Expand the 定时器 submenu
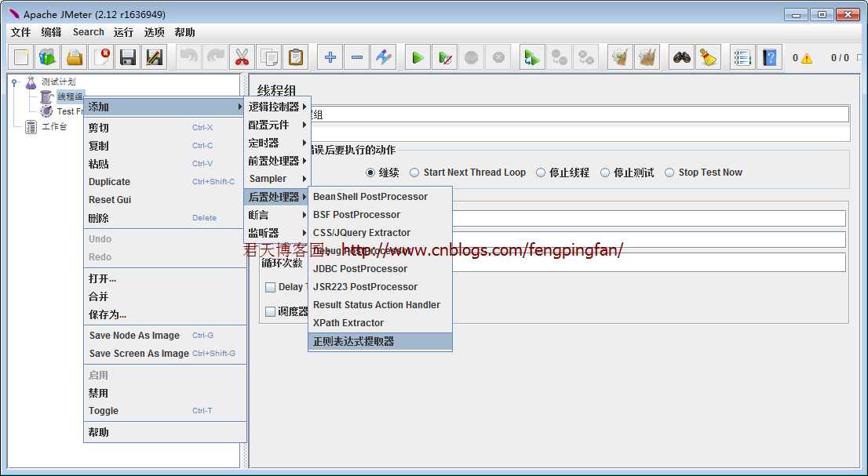 click(x=277, y=143)
